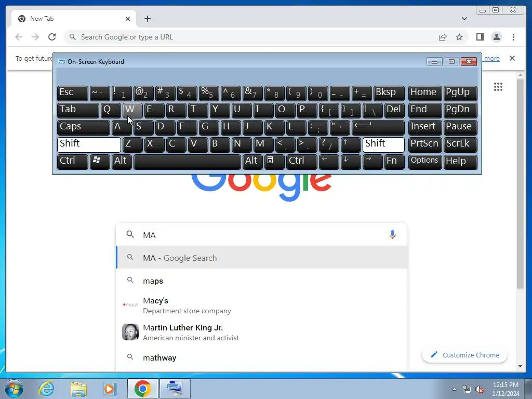The height and width of the screenshot is (399, 532).
Task: Tap the Del key
Action: (x=394, y=110)
